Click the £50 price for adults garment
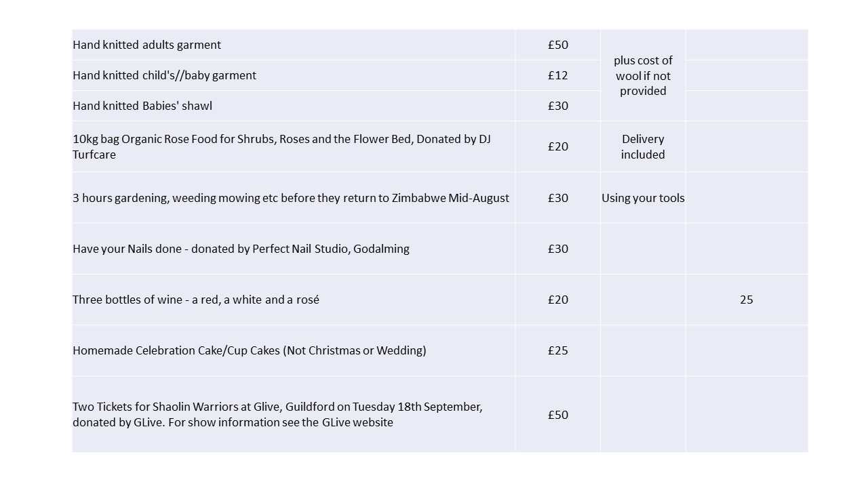Viewport: 868px width, 488px height. click(557, 45)
